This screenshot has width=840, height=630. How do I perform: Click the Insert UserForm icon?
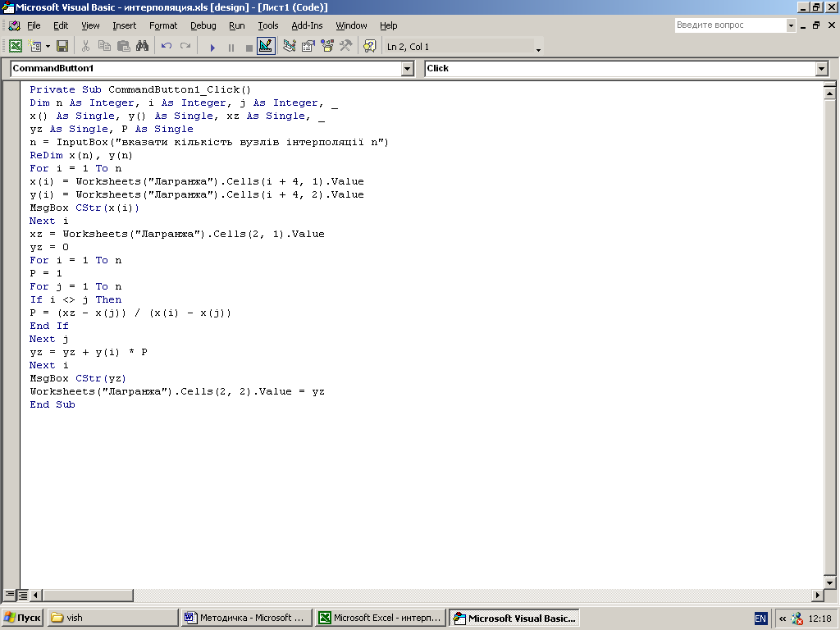point(34,47)
